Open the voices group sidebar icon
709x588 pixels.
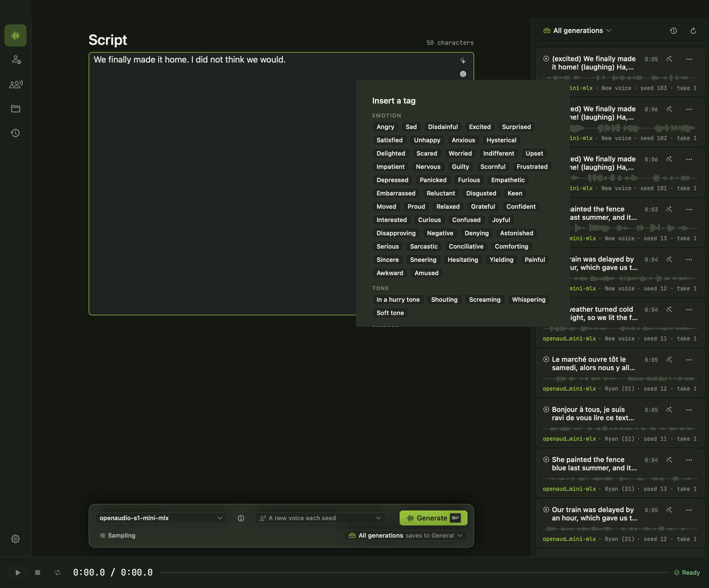pos(16,84)
